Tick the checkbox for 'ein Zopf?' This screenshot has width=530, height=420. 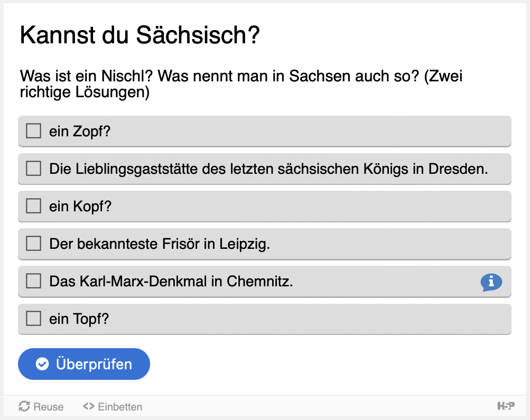click(34, 131)
